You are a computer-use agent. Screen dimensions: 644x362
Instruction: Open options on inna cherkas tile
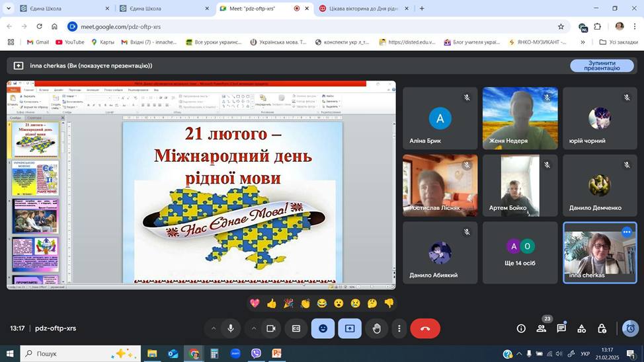click(627, 232)
